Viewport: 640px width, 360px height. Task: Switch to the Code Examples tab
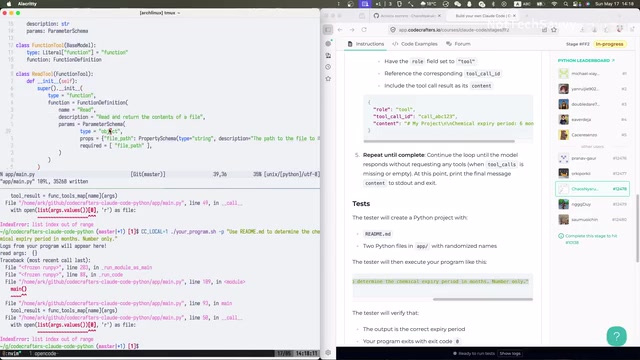coord(415,44)
